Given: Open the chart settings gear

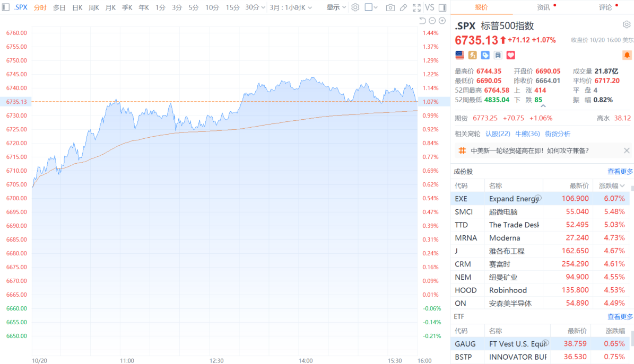Looking at the screenshot, I should [x=355, y=7].
